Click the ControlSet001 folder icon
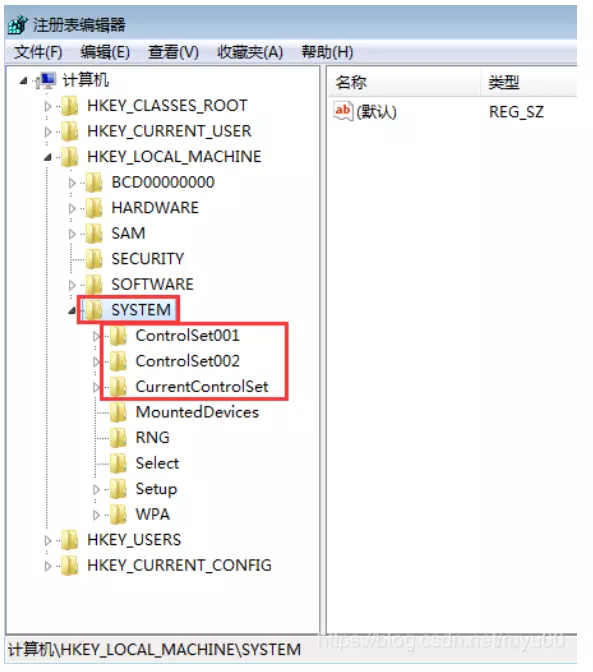The height and width of the screenshot is (672, 593). [x=118, y=336]
